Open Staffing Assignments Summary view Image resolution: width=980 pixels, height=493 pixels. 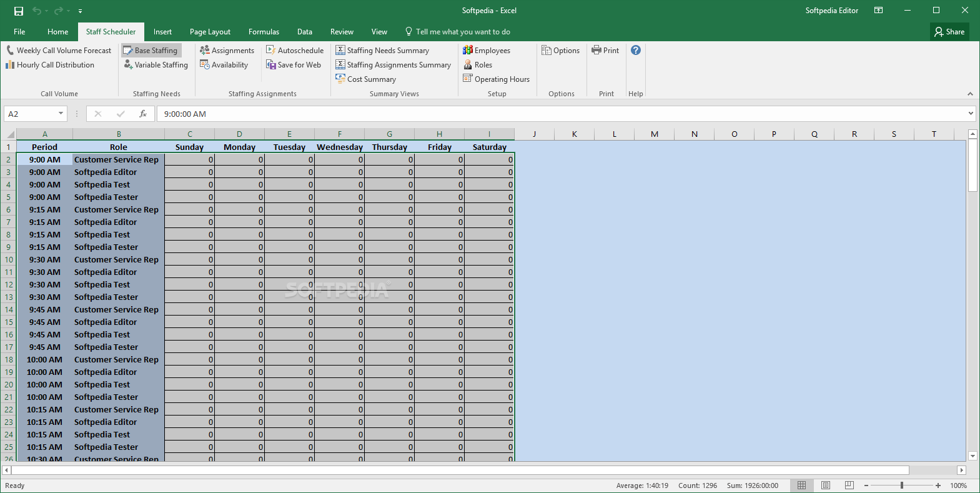point(393,65)
